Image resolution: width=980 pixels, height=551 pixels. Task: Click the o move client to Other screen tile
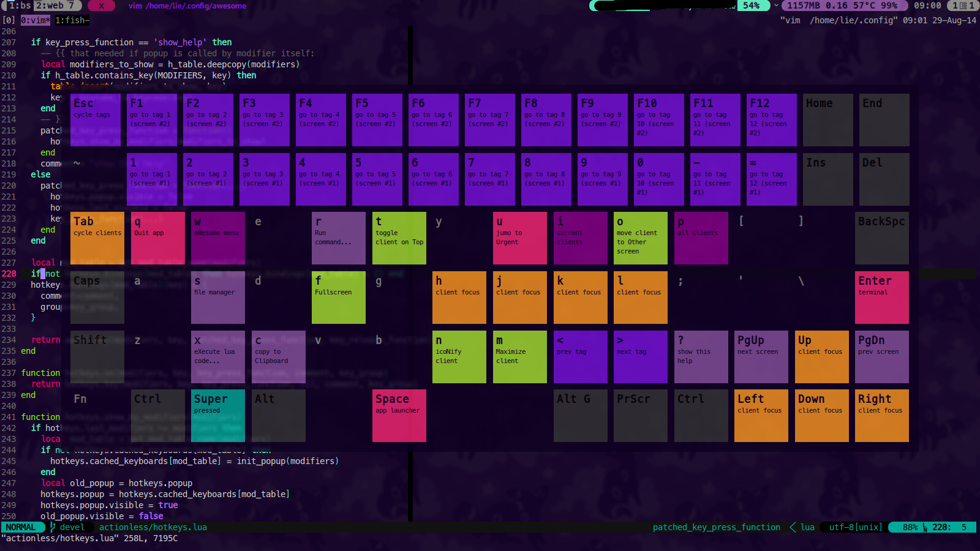click(x=641, y=238)
